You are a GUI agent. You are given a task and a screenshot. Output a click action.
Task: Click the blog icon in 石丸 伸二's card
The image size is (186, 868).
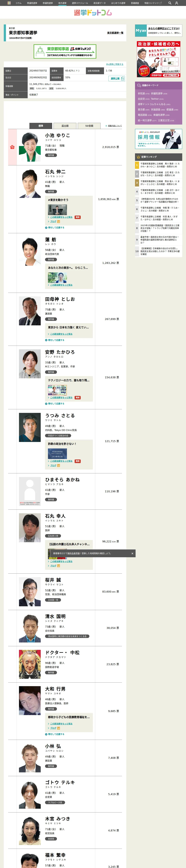point(58,221)
